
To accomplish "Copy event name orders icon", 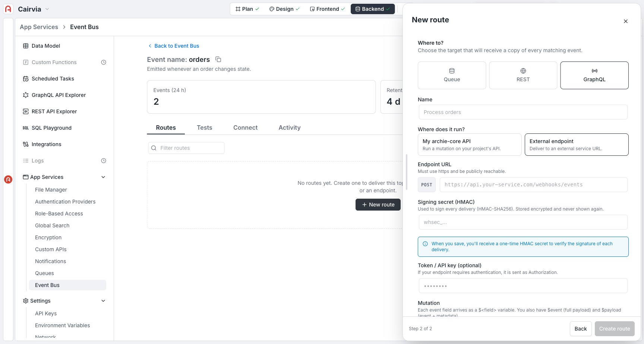I will point(218,59).
